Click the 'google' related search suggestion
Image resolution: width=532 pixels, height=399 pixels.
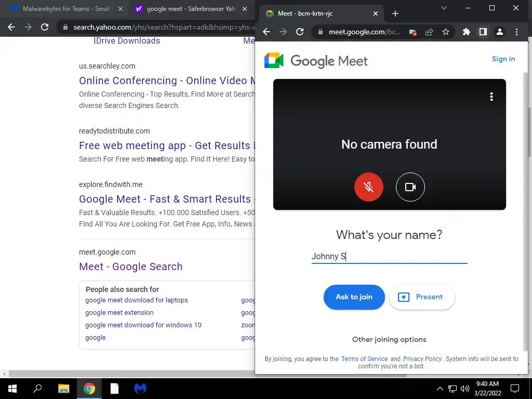click(96, 338)
